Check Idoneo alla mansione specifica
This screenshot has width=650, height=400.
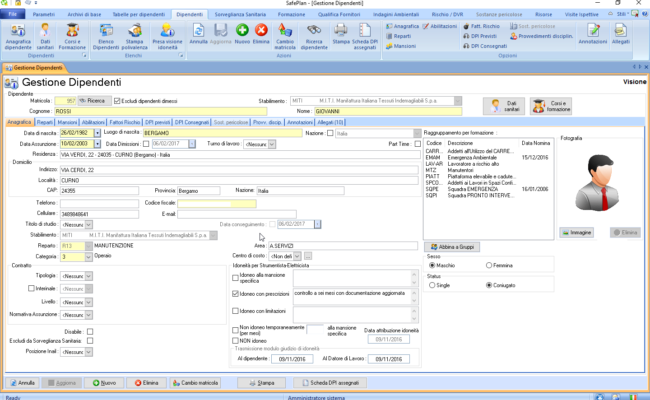click(235, 278)
